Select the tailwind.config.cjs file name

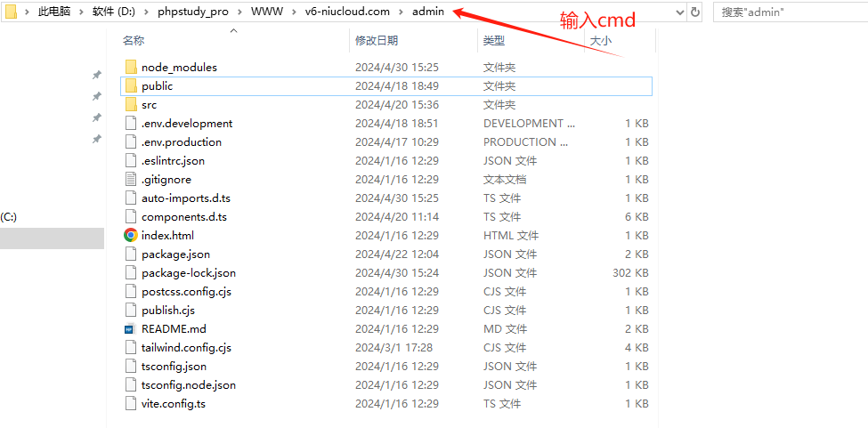186,348
